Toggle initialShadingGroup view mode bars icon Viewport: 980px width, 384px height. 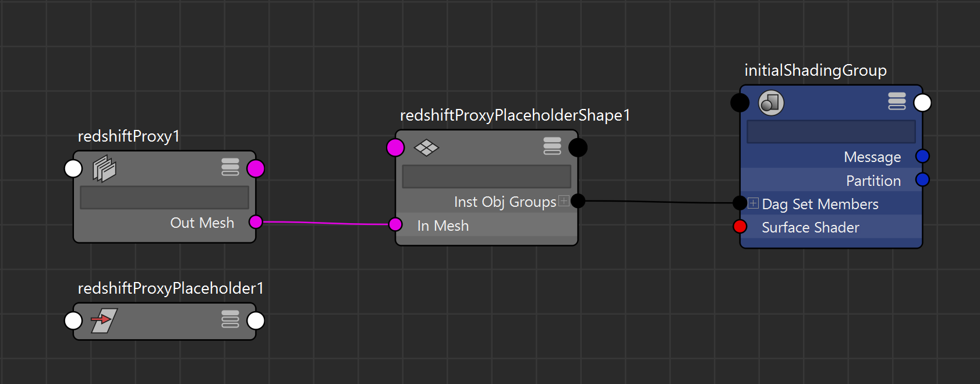pos(897,101)
